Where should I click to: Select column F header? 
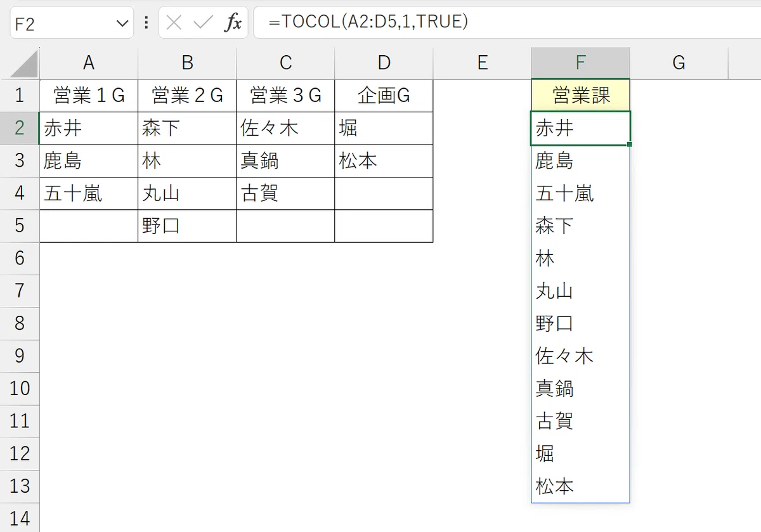pyautogui.click(x=580, y=63)
